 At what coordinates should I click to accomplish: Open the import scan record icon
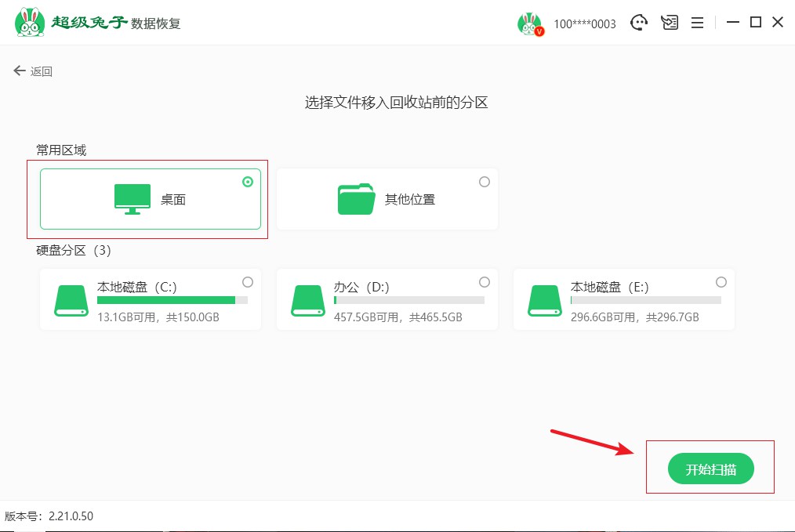(669, 23)
